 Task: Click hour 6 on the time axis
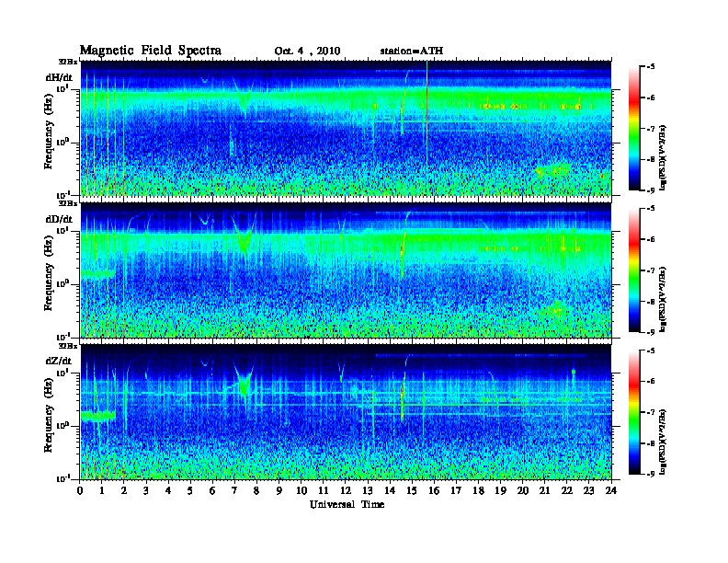point(212,490)
